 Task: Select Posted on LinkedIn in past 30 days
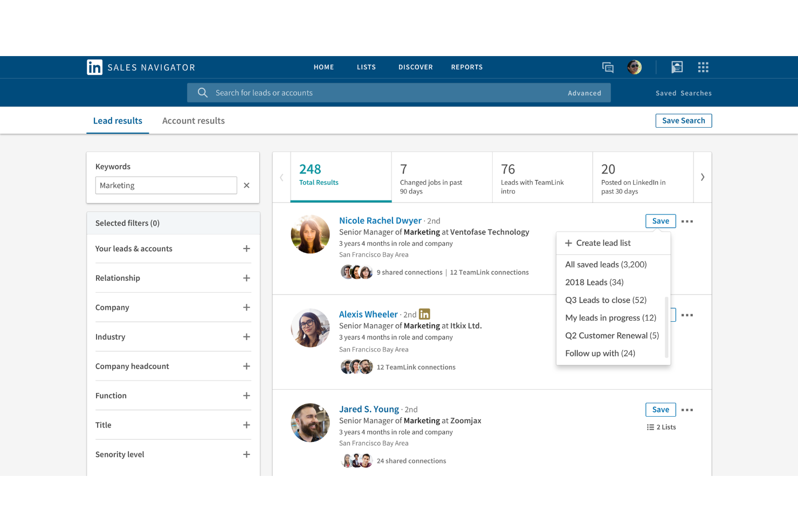642,177
